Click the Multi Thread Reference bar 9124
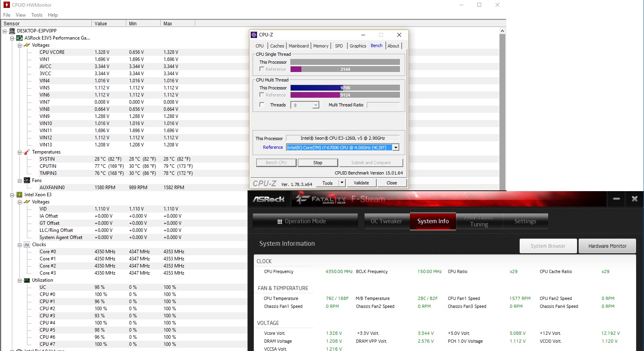This screenshot has width=644, height=351. [x=345, y=95]
